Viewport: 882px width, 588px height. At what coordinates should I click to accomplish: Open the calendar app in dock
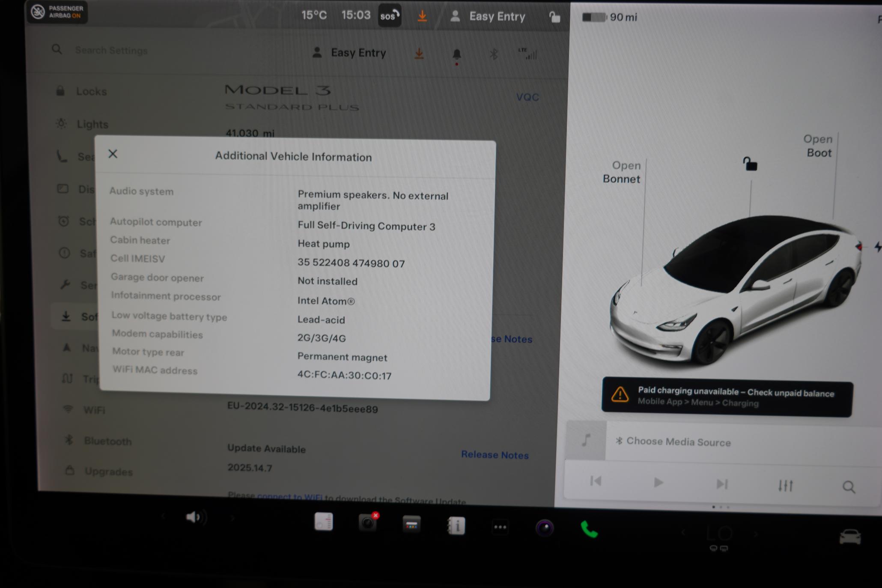[x=324, y=522]
